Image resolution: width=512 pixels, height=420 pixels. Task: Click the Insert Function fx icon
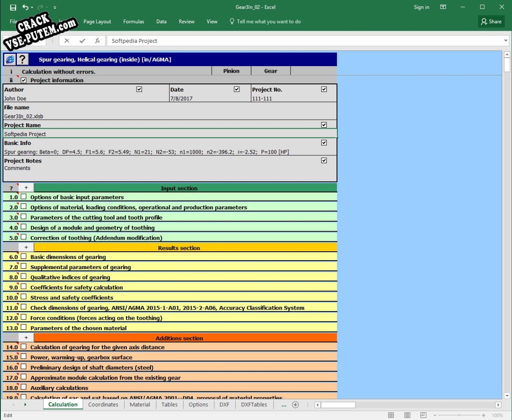click(x=97, y=41)
